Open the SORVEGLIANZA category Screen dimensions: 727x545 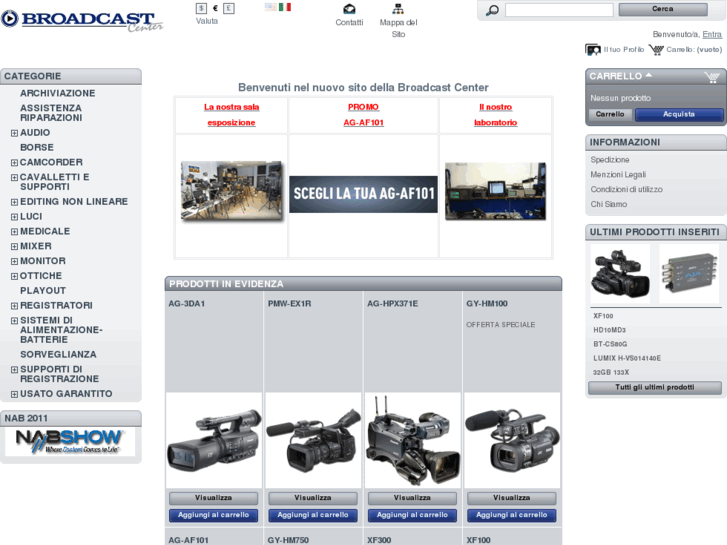click(58, 355)
